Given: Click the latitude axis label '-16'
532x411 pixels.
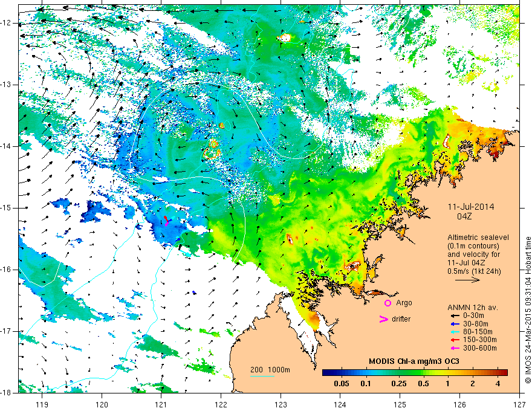Looking at the screenshot, I should [6, 270].
